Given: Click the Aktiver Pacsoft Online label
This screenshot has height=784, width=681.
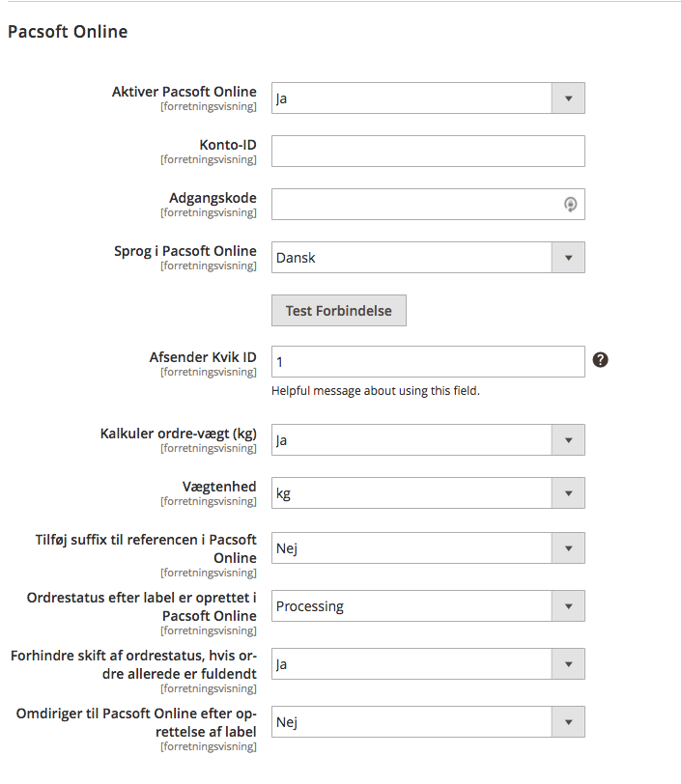Looking at the screenshot, I should (184, 92).
